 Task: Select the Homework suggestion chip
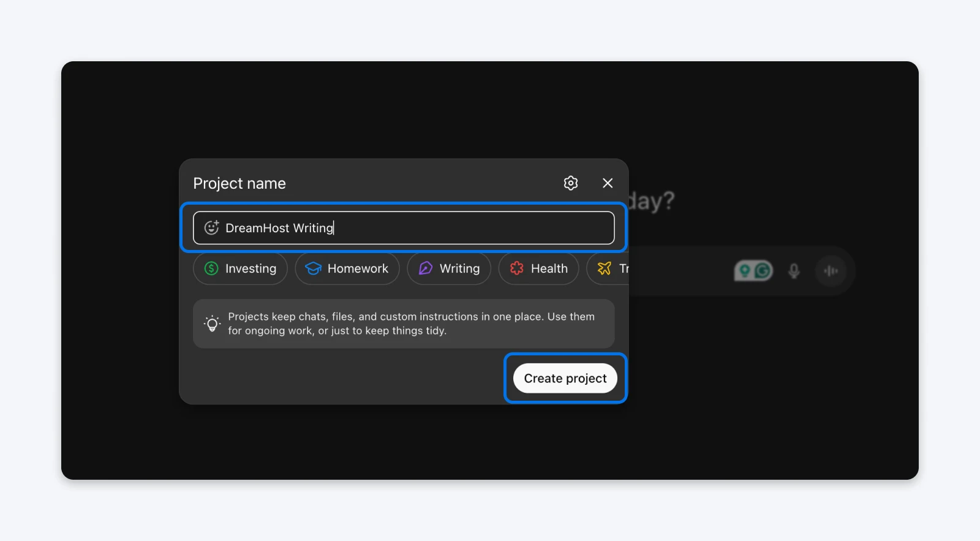click(x=347, y=268)
